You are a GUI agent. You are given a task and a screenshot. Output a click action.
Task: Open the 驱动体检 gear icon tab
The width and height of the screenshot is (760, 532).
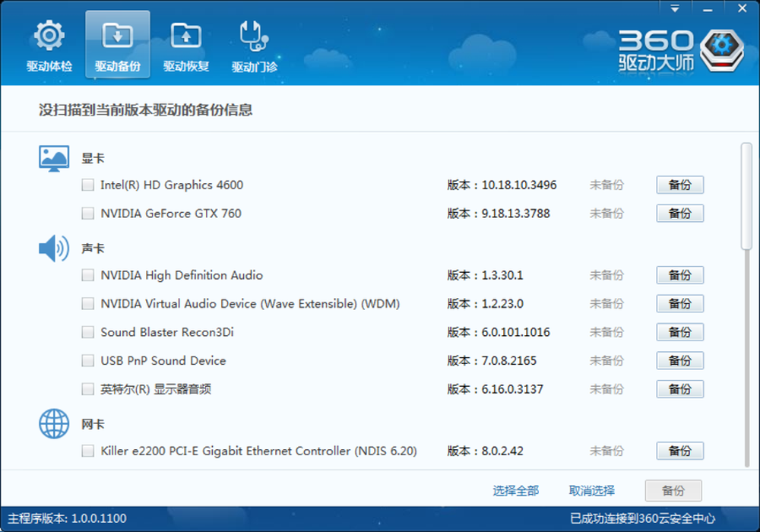tap(49, 45)
